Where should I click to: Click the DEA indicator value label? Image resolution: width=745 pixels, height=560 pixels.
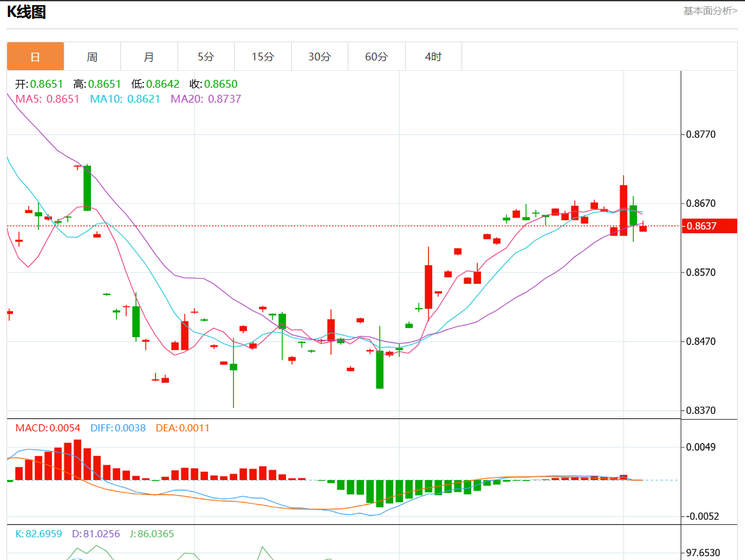183,428
